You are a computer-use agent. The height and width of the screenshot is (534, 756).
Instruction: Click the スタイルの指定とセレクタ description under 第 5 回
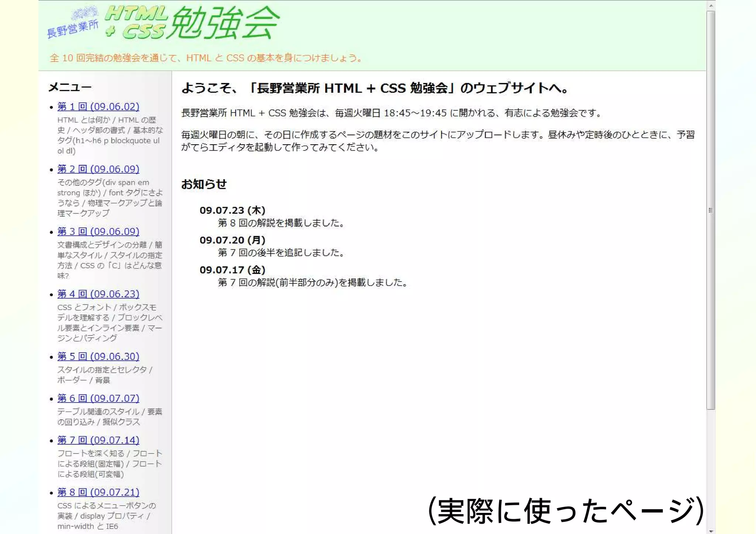point(105,375)
